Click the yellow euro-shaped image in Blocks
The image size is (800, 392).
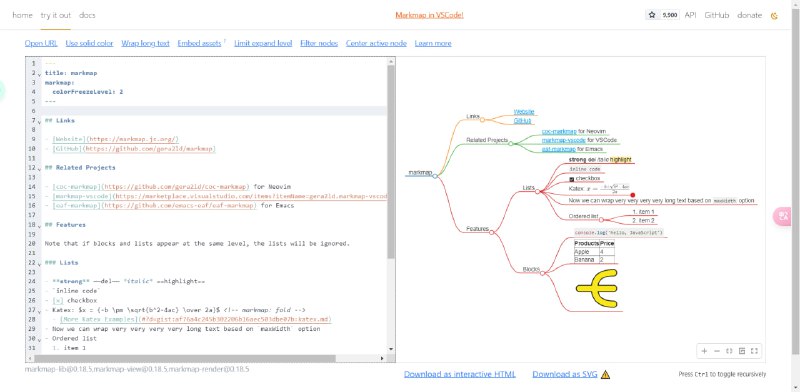click(x=597, y=288)
